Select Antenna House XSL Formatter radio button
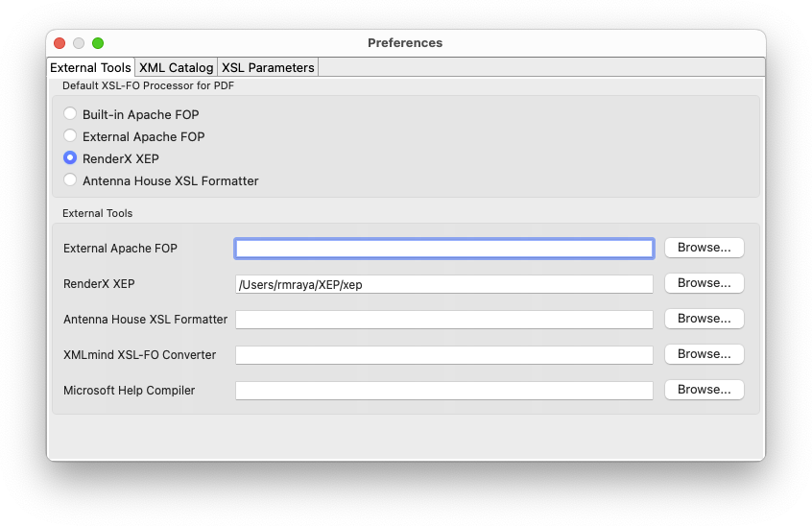Image resolution: width=812 pixels, height=526 pixels. pos(70,180)
